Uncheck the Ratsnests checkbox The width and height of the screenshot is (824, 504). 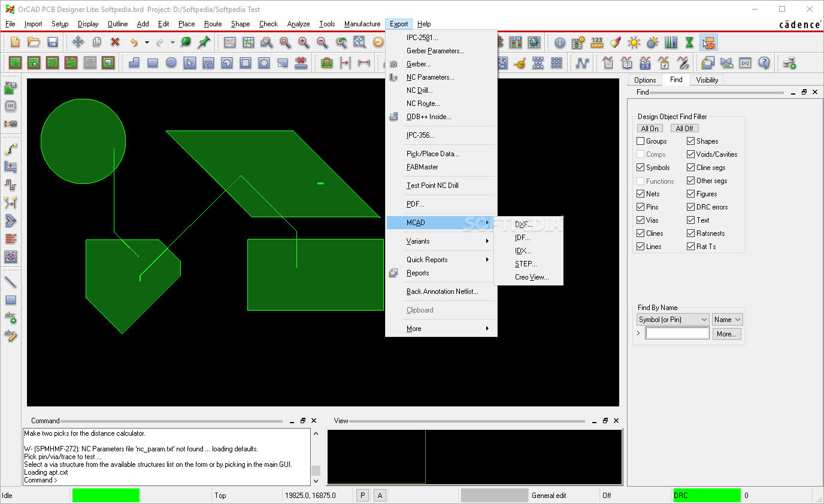(x=691, y=233)
